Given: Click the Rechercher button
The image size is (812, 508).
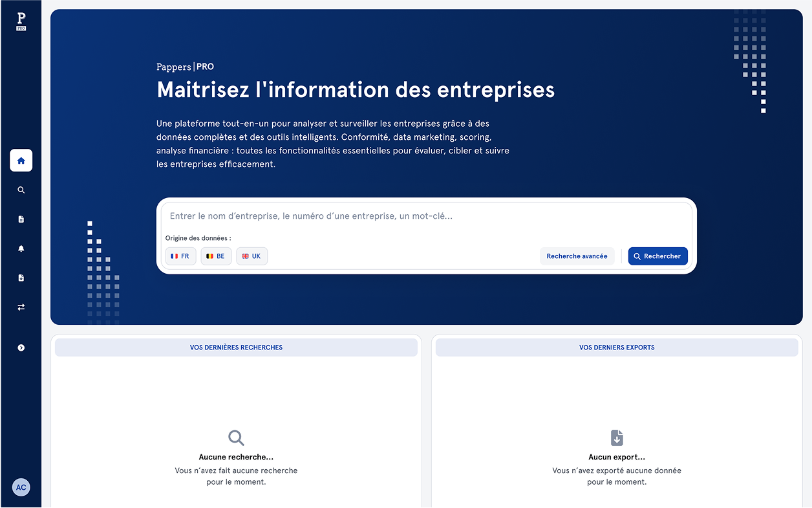Looking at the screenshot, I should pos(658,256).
